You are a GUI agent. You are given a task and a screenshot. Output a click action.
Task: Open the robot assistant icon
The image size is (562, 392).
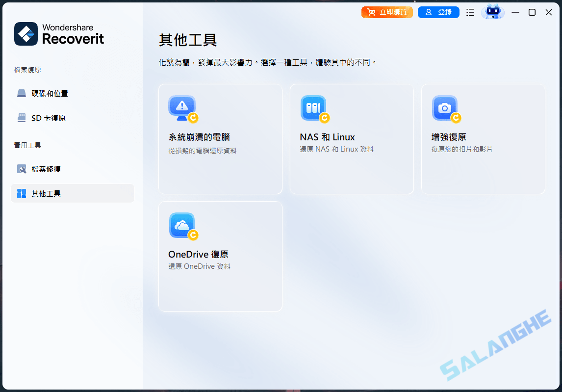click(492, 12)
